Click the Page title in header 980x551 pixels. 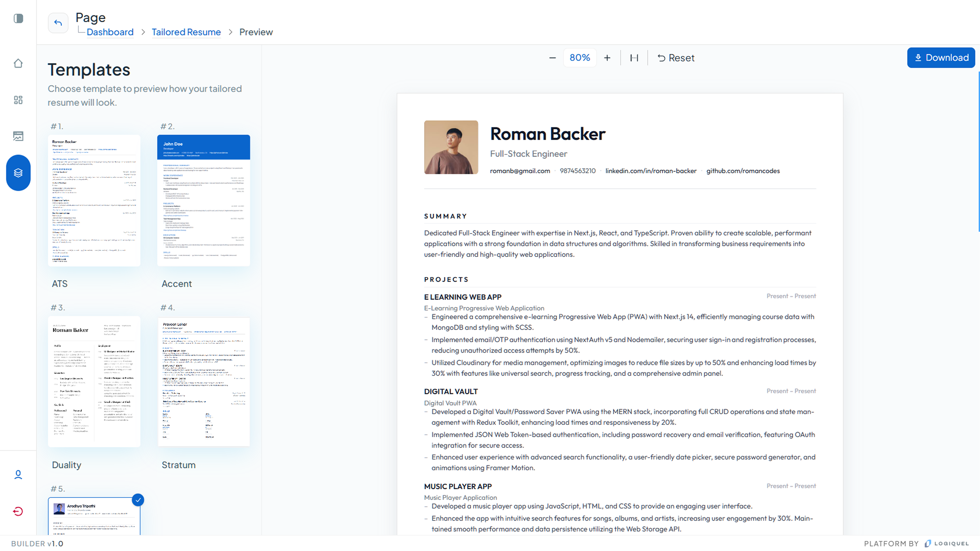click(91, 17)
